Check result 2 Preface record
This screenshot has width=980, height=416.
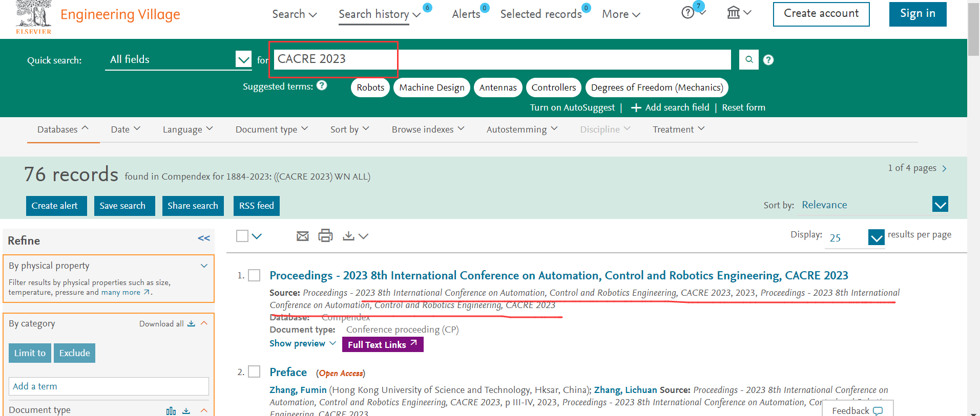(254, 371)
